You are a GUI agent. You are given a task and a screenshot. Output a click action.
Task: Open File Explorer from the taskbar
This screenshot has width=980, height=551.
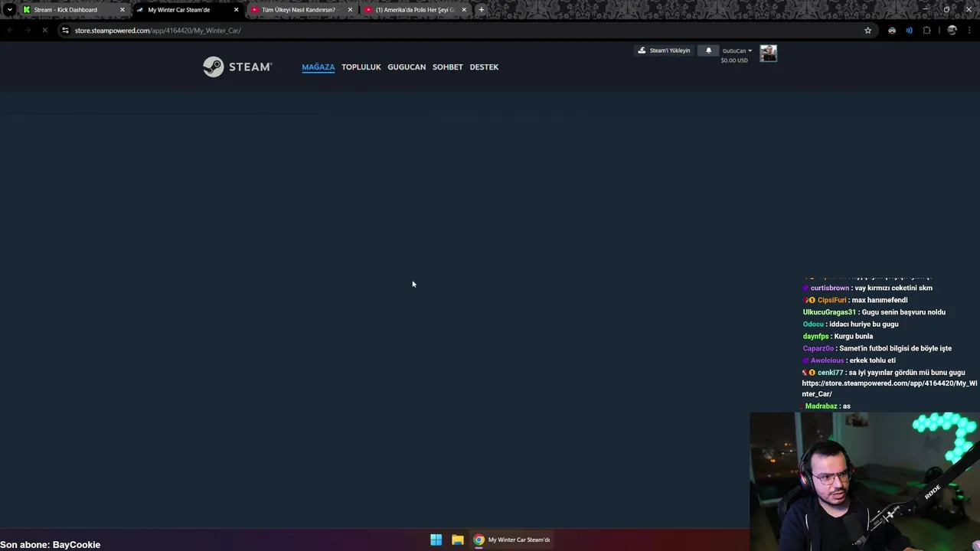(457, 540)
